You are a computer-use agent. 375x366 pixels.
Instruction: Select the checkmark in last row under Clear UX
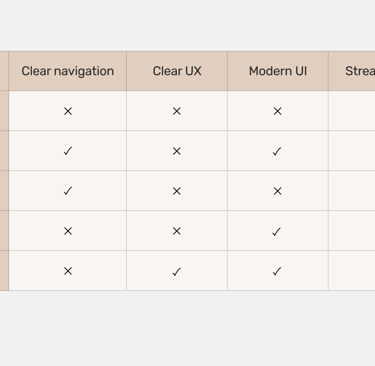pos(177,272)
